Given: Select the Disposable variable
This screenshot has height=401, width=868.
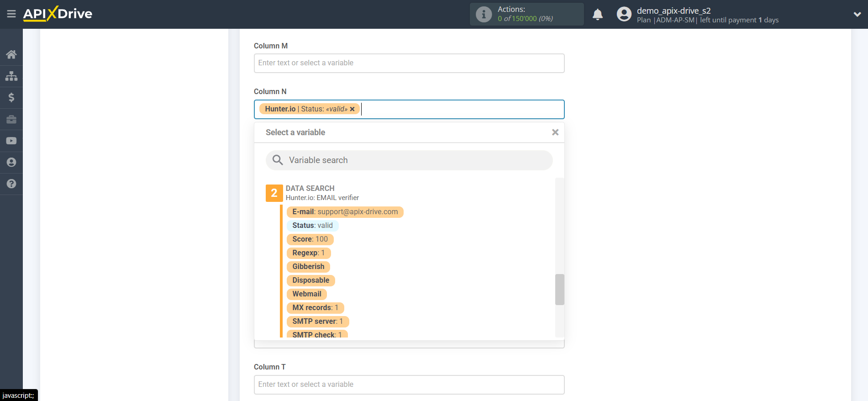Looking at the screenshot, I should [310, 280].
